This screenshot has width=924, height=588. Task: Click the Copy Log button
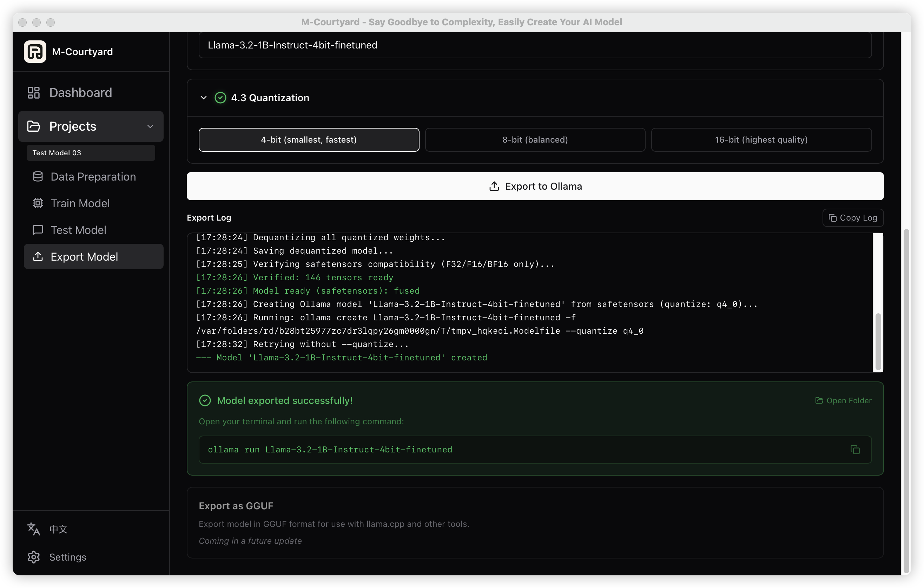coord(853,218)
